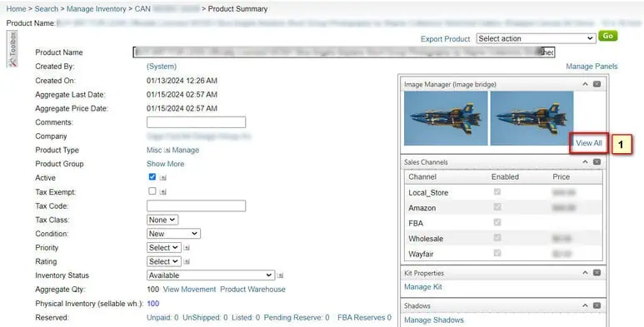Select the first jet image thumbnail
This screenshot has width=644, height=327.
tap(446, 118)
